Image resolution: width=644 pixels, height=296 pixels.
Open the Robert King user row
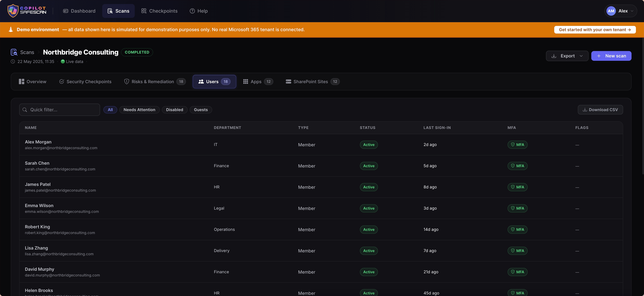pyautogui.click(x=321, y=229)
